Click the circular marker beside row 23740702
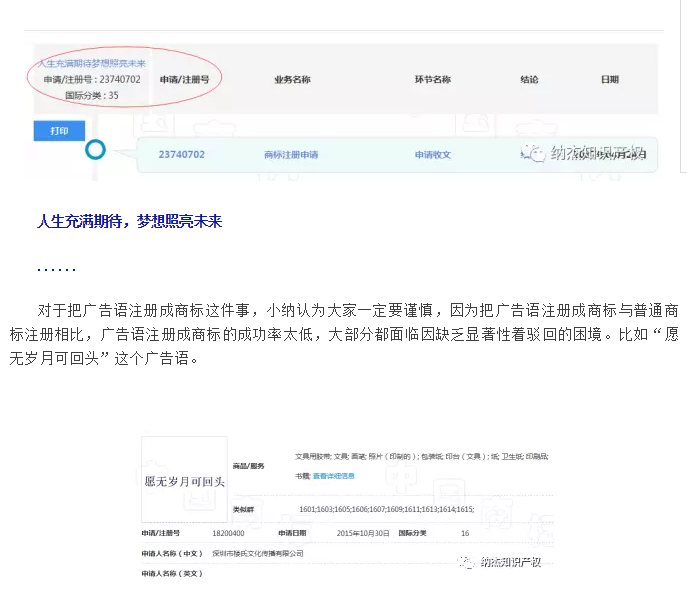 tap(95, 149)
